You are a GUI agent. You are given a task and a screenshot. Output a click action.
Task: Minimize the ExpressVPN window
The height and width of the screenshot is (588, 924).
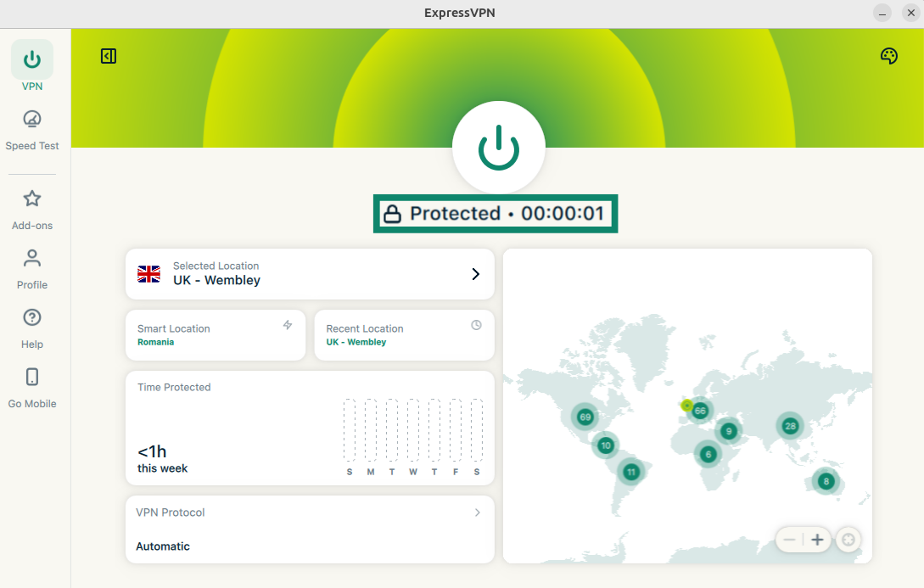(x=883, y=13)
